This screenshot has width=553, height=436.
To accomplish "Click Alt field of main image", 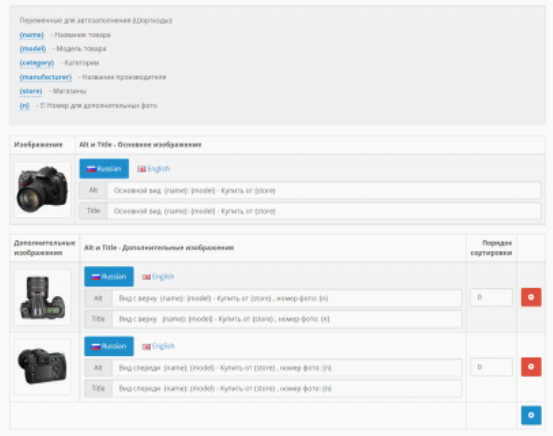I will [x=324, y=190].
